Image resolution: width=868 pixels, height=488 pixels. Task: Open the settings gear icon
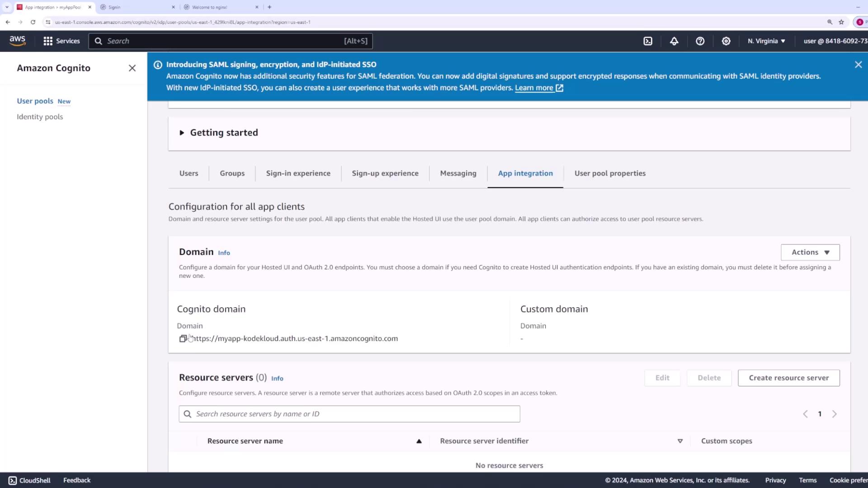[x=726, y=41]
